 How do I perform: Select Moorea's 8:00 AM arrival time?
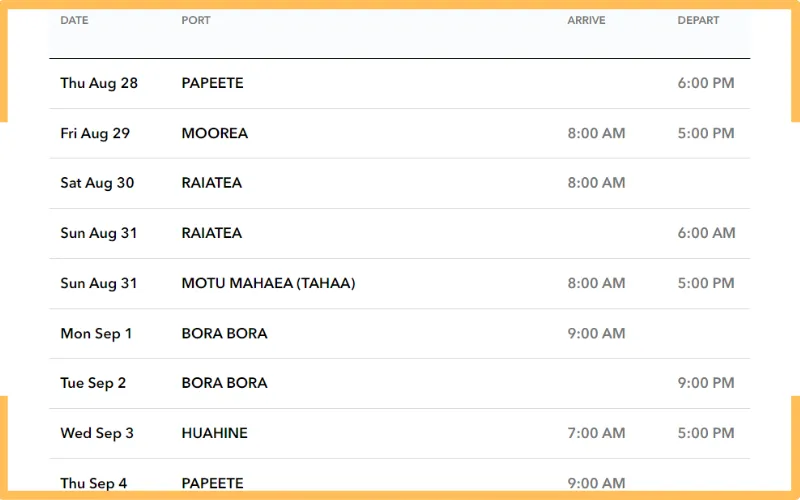point(596,133)
